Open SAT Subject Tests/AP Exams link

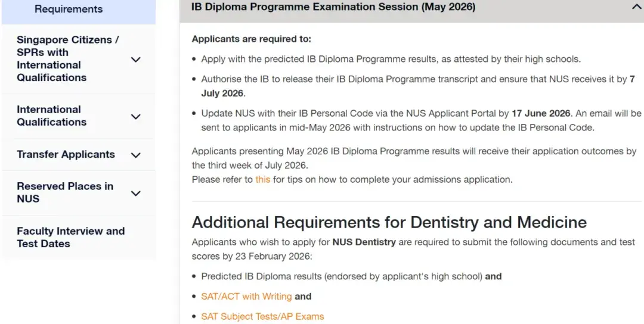coord(262,316)
